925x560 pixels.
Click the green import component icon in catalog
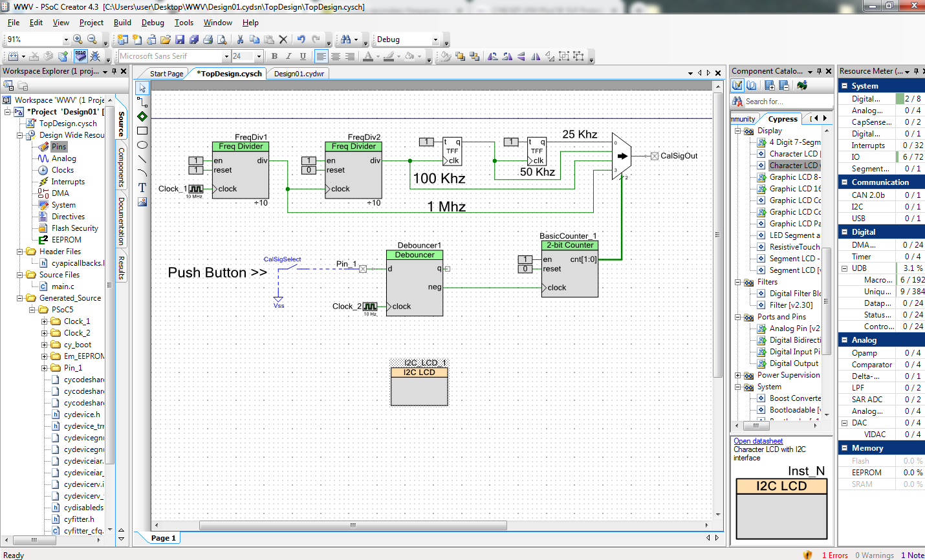tap(802, 85)
